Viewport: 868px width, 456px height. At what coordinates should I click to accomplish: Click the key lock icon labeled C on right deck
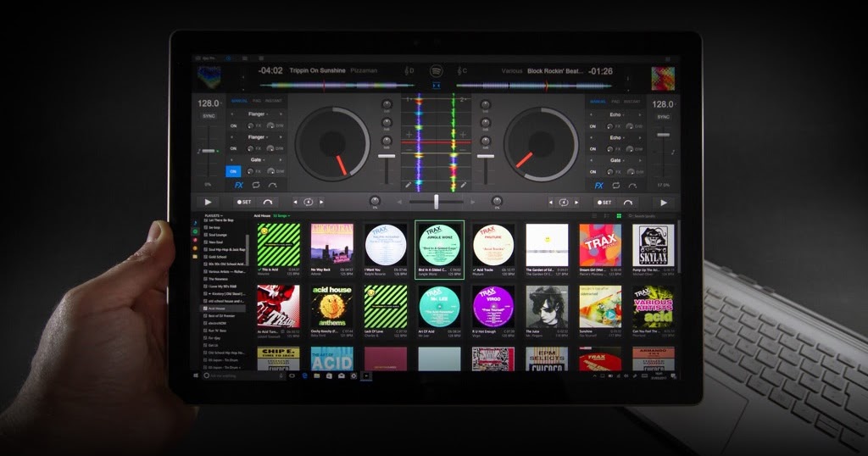tap(462, 71)
